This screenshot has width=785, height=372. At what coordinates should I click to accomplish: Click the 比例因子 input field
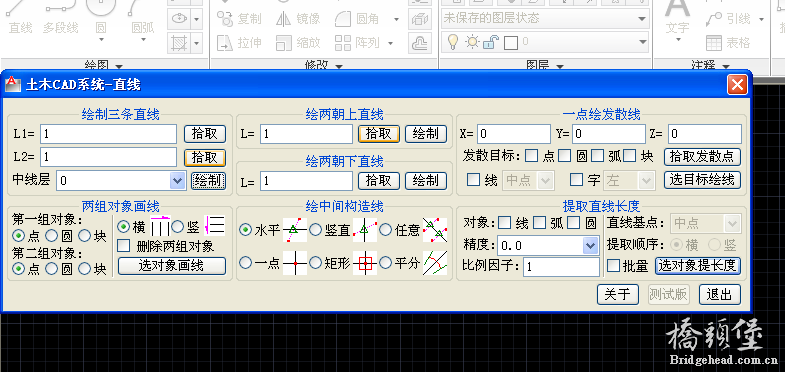[561, 267]
